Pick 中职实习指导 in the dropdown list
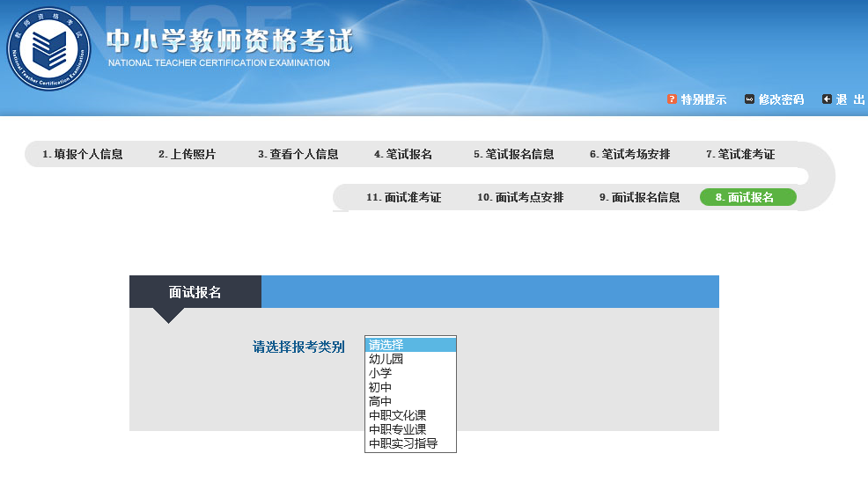Image resolution: width=868 pixels, height=490 pixels. pyautogui.click(x=403, y=443)
